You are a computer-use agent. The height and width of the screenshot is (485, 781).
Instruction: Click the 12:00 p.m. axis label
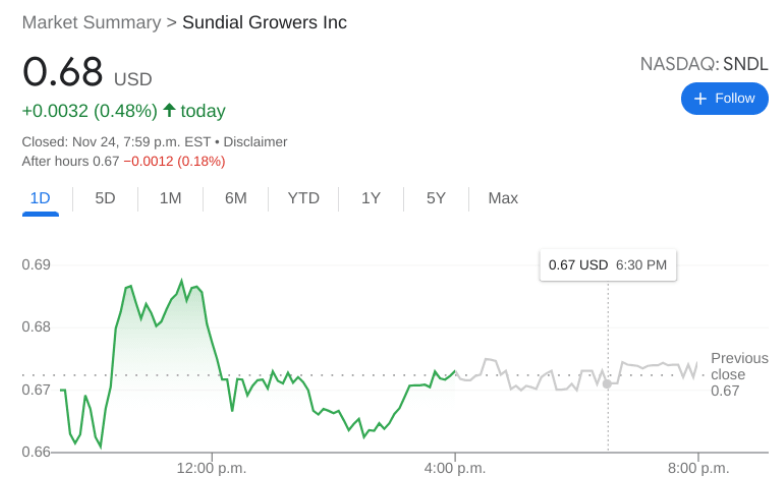[x=211, y=467]
